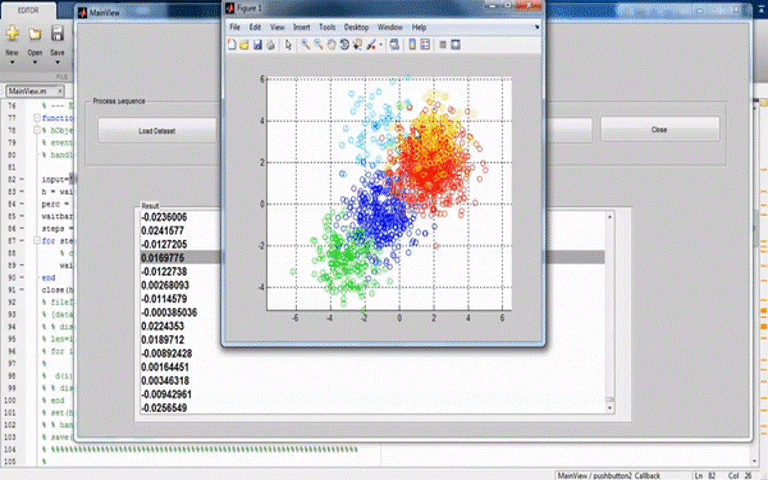Collapse the for-loop fold marker at line 87
This screenshot has width=768, height=480.
coord(37,240)
